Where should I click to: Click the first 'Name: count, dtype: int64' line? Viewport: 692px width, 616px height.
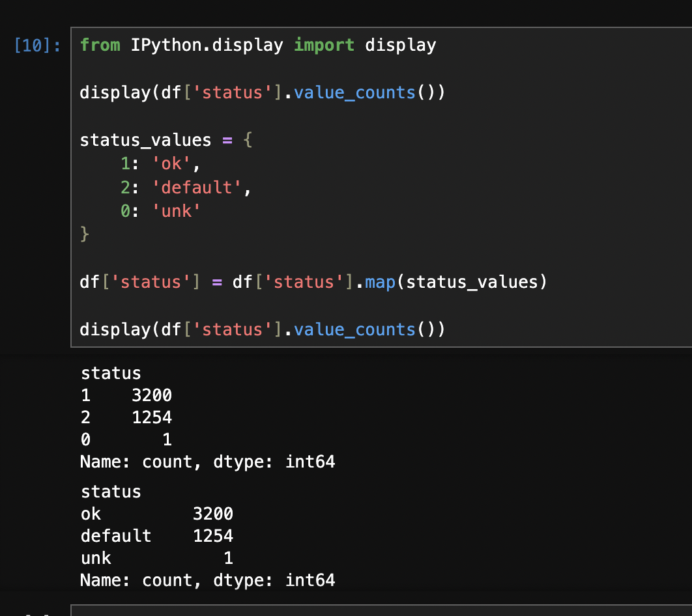207,462
